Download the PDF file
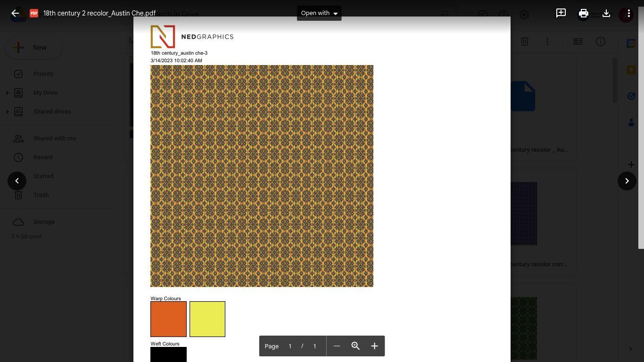644x362 pixels. [x=606, y=13]
